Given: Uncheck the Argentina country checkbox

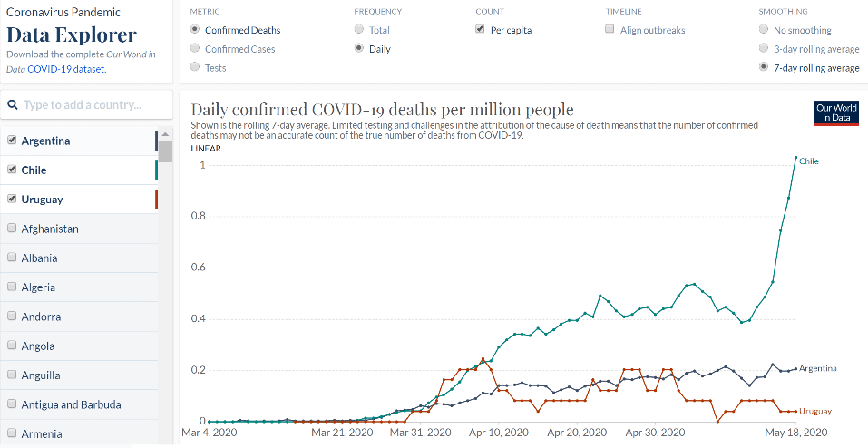Looking at the screenshot, I should [12, 141].
